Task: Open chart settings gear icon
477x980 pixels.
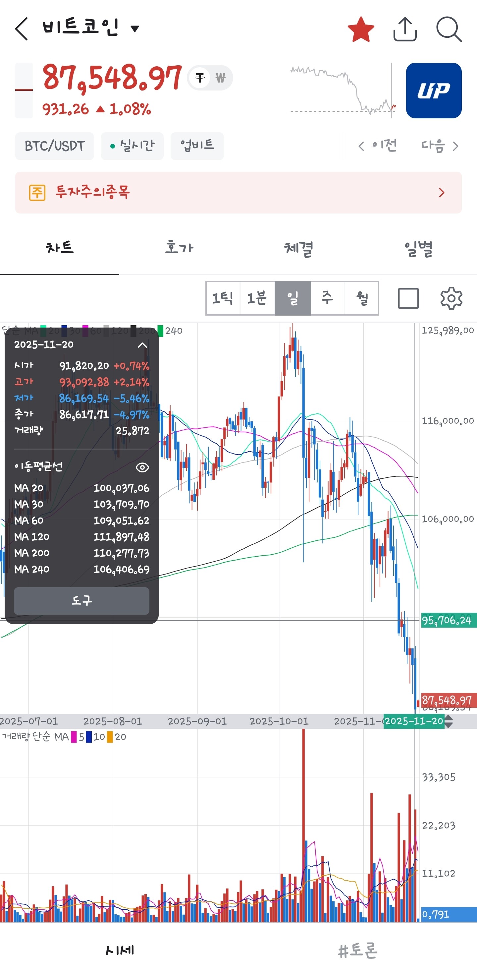Action: pyautogui.click(x=451, y=298)
